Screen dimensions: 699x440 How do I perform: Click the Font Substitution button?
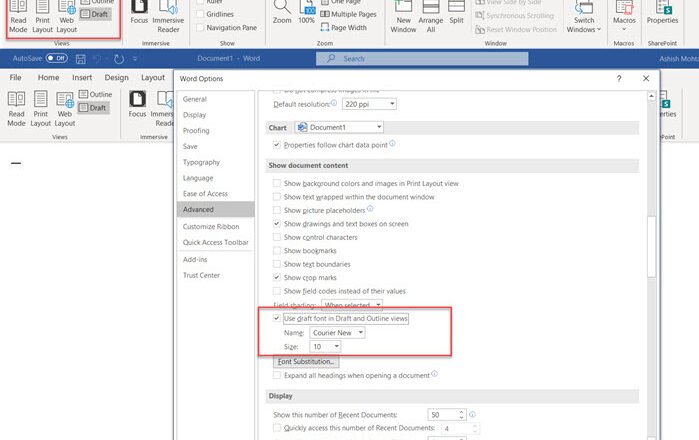pyautogui.click(x=306, y=362)
